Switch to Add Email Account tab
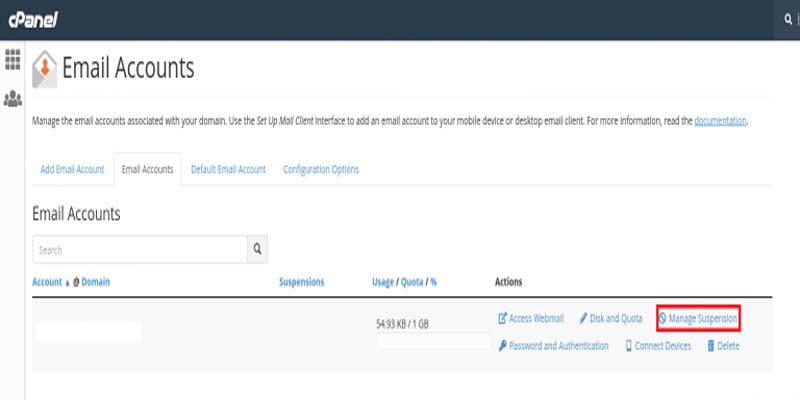 (x=72, y=169)
